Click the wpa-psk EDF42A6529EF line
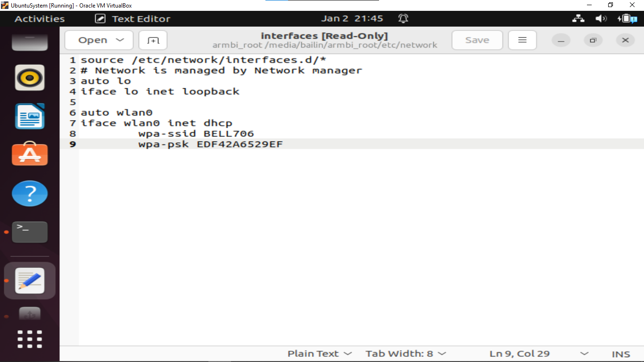The image size is (644, 362). point(211,144)
